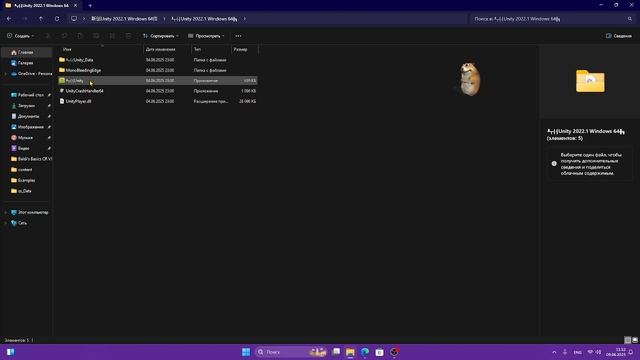Open the Microsoft Store taskbar icon
Screen dimensions: 640x360
tap(379, 352)
